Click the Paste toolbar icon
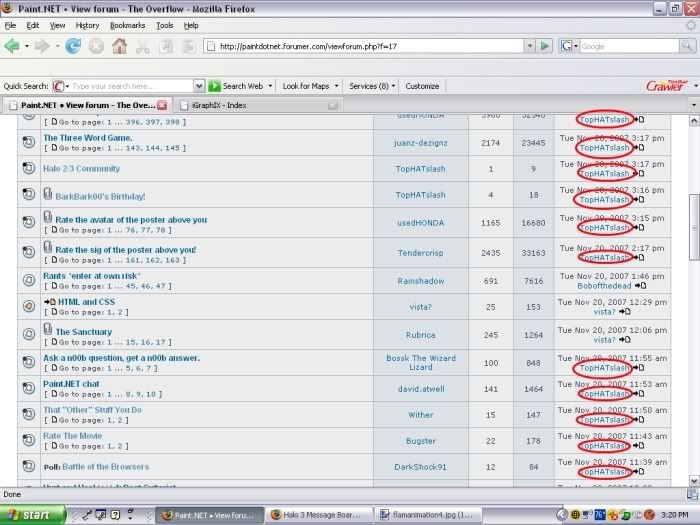This screenshot has height=525, width=700. (x=189, y=46)
